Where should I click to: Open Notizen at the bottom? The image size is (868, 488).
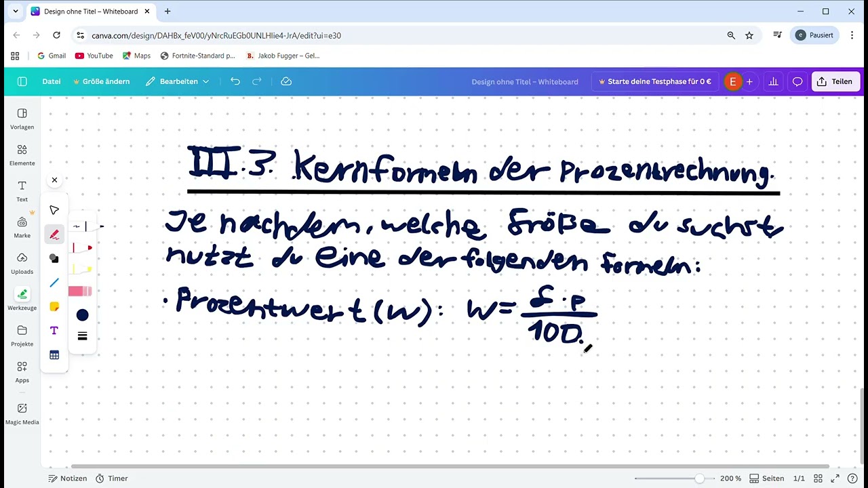point(68,479)
